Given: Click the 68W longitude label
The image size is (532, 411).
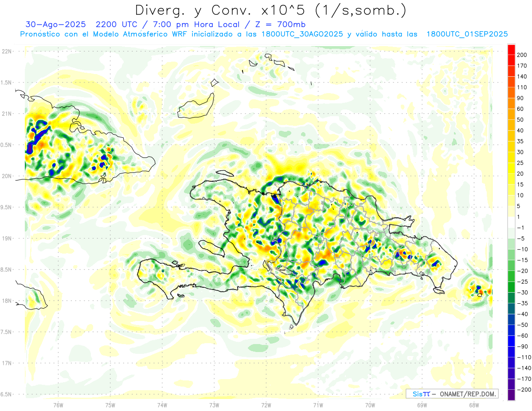Looking at the screenshot, I should pos(474,405).
